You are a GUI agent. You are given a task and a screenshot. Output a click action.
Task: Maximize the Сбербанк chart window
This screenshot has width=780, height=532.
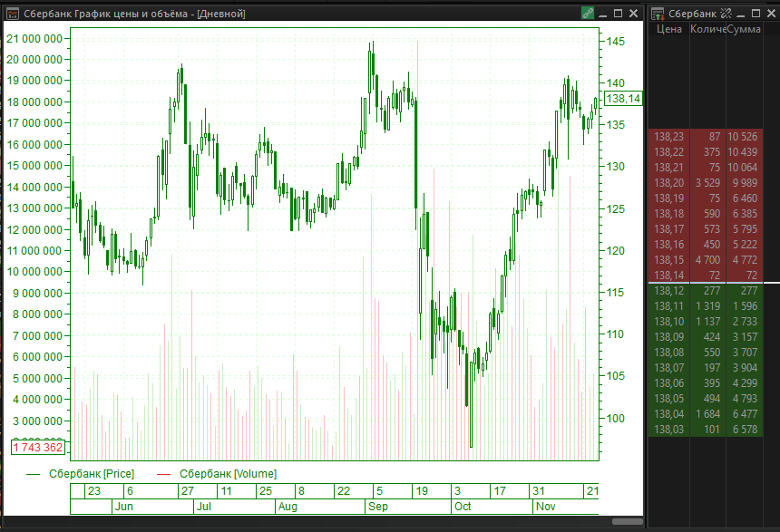coord(618,14)
